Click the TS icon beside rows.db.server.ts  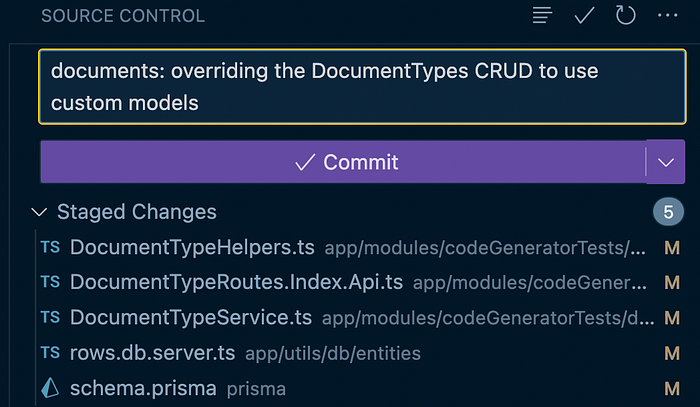(50, 352)
